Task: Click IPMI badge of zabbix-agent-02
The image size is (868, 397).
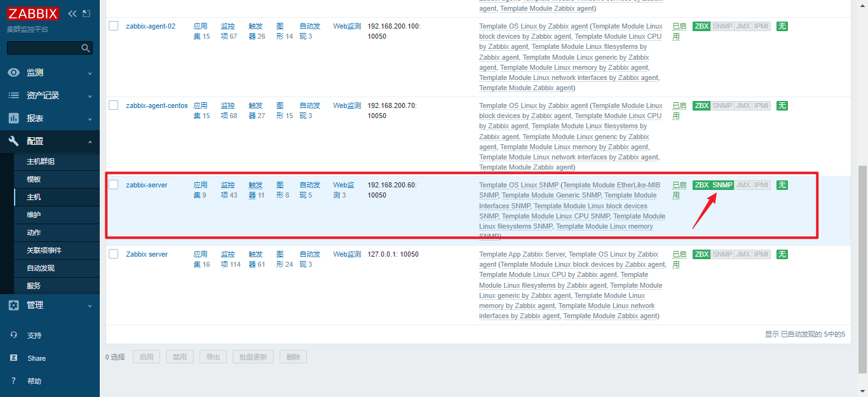Action: coord(761,26)
